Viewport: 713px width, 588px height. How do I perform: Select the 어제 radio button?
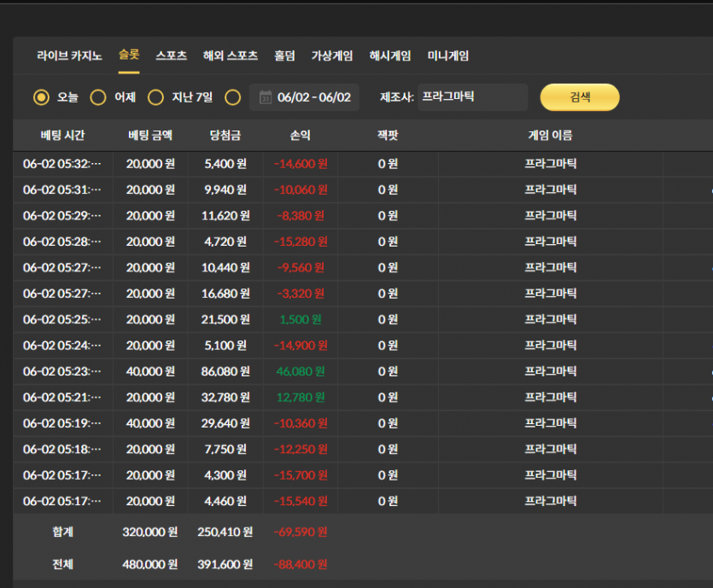pyautogui.click(x=98, y=97)
